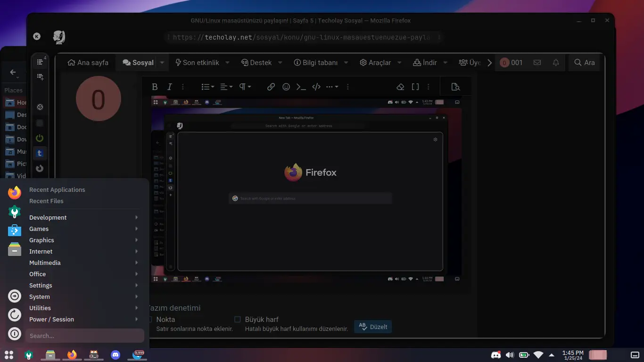644x362 pixels.
Task: Insert inline code with terminal prompt icon
Action: (x=301, y=87)
